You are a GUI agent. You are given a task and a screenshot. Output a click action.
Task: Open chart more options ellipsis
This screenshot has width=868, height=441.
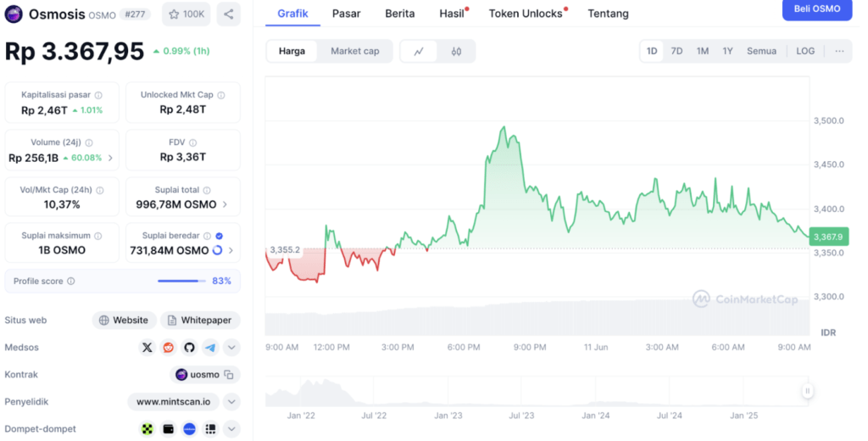click(840, 52)
